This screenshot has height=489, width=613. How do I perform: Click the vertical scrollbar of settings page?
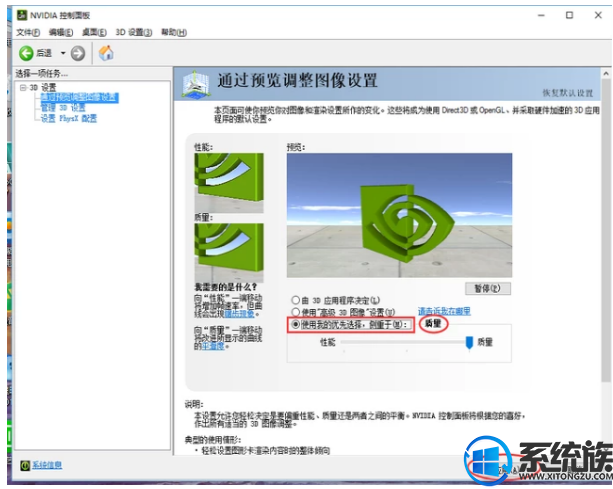606,231
